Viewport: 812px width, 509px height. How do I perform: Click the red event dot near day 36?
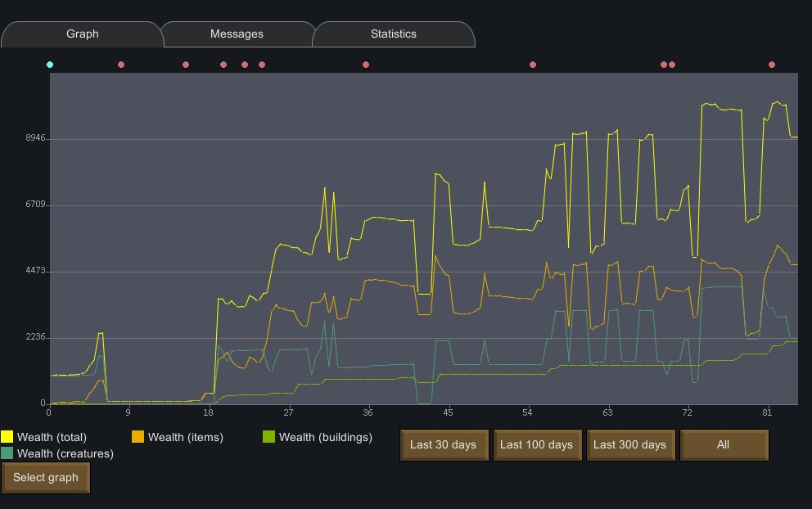click(366, 65)
